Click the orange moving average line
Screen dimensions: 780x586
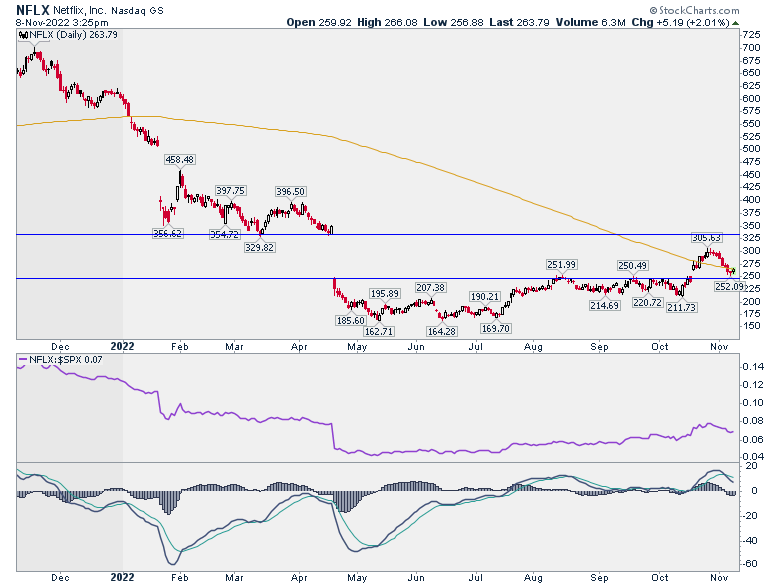click(x=418, y=164)
